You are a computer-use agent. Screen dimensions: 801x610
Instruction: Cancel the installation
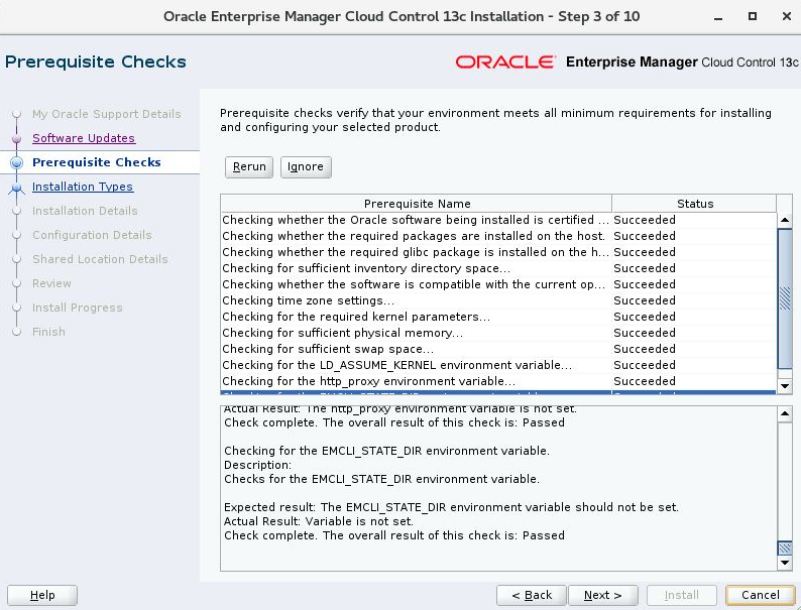pyautogui.click(x=760, y=595)
